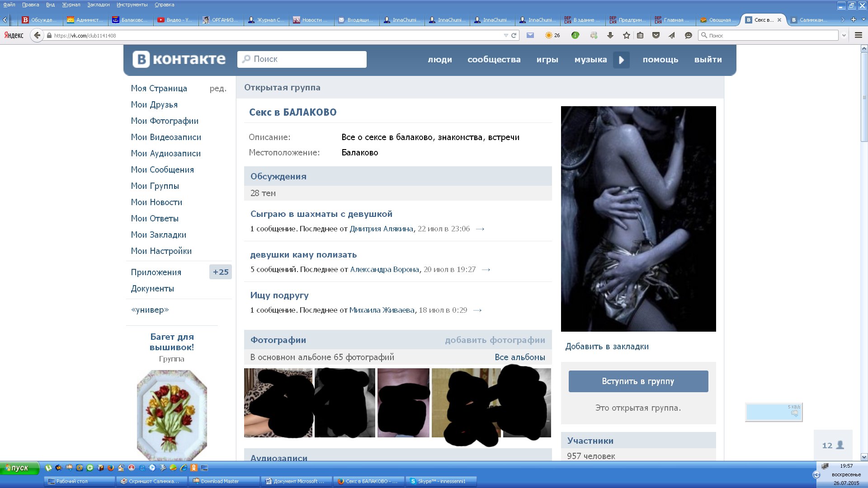The width and height of the screenshot is (868, 488).
Task: Open the downloads arrow icon
Action: click(x=610, y=35)
